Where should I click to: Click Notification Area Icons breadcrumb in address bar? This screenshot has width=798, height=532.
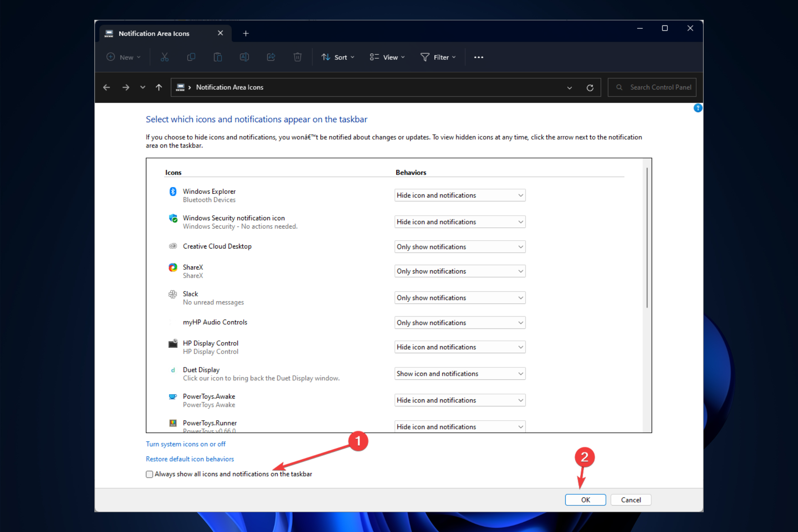click(x=229, y=87)
